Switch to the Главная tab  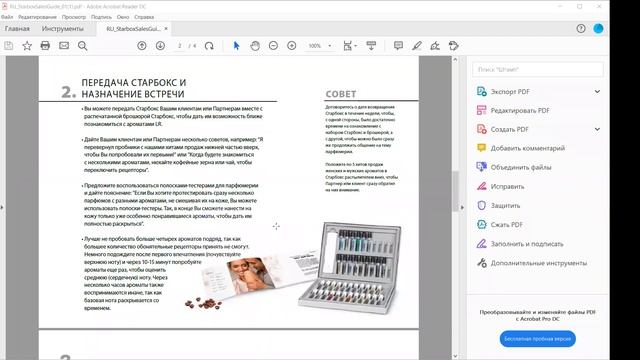click(x=17, y=29)
